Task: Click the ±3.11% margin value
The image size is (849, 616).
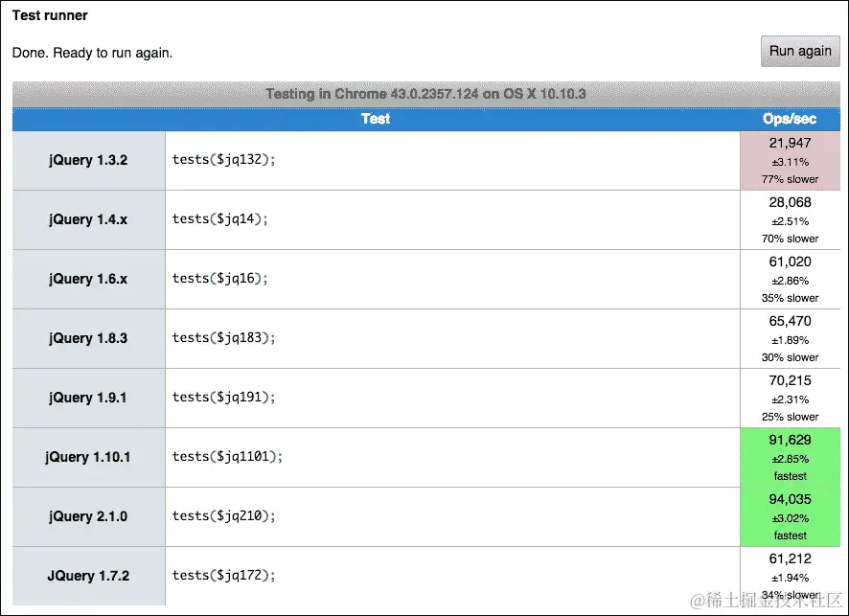Action: tap(790, 163)
